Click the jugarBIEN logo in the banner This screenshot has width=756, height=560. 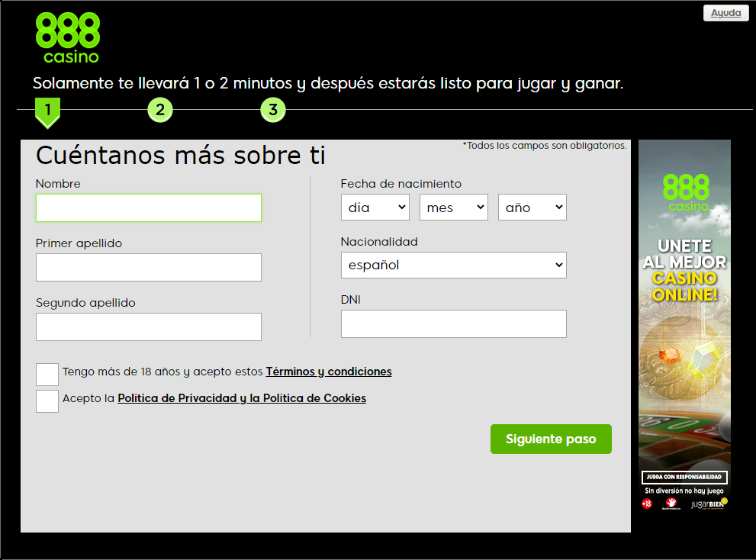click(709, 504)
